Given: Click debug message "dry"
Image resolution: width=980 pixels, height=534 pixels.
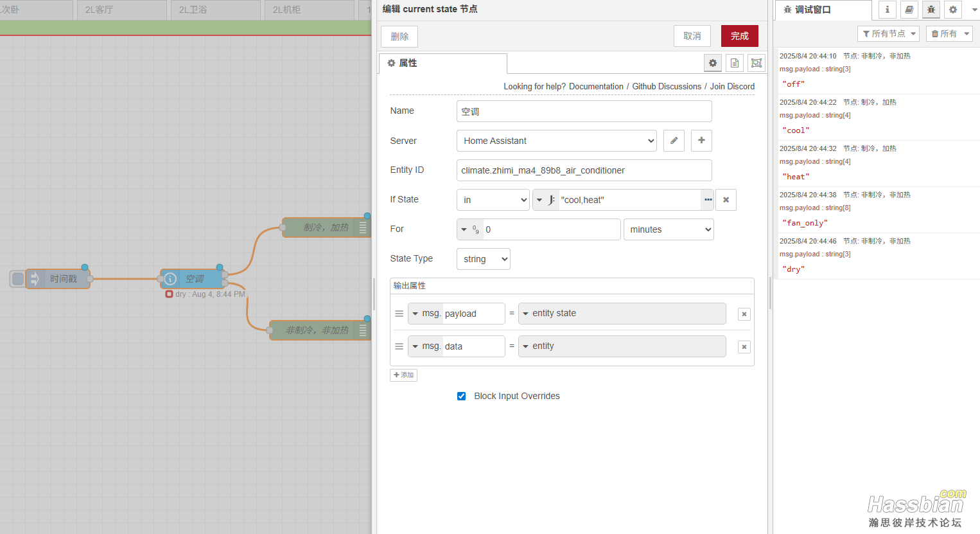Looking at the screenshot, I should tap(793, 269).
